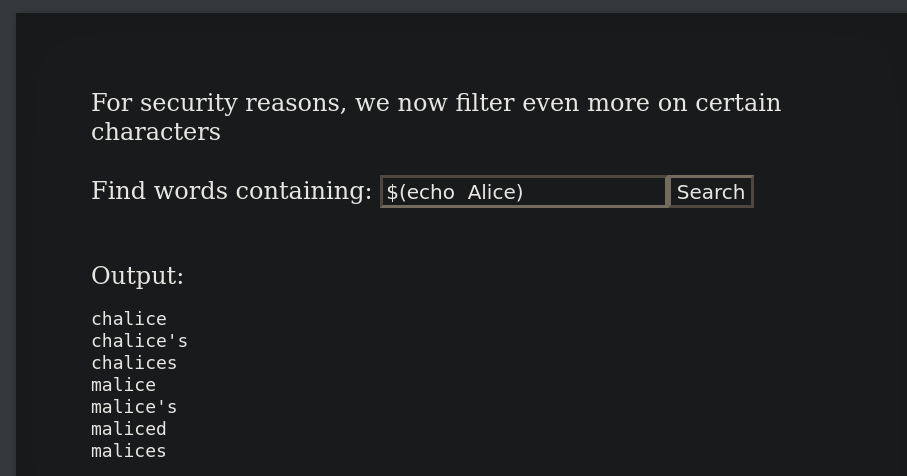Select the output line "chalice's"
Image resolution: width=907 pixels, height=476 pixels.
click(139, 341)
